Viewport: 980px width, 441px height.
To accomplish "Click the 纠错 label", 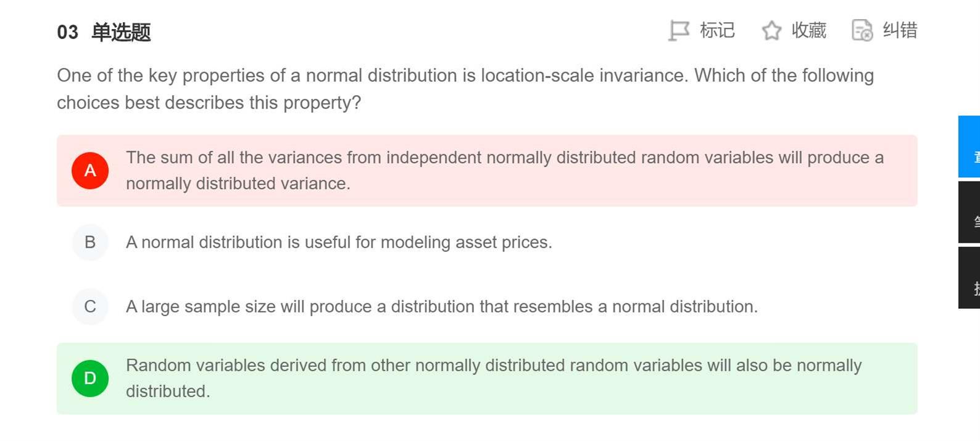I will pos(900,30).
